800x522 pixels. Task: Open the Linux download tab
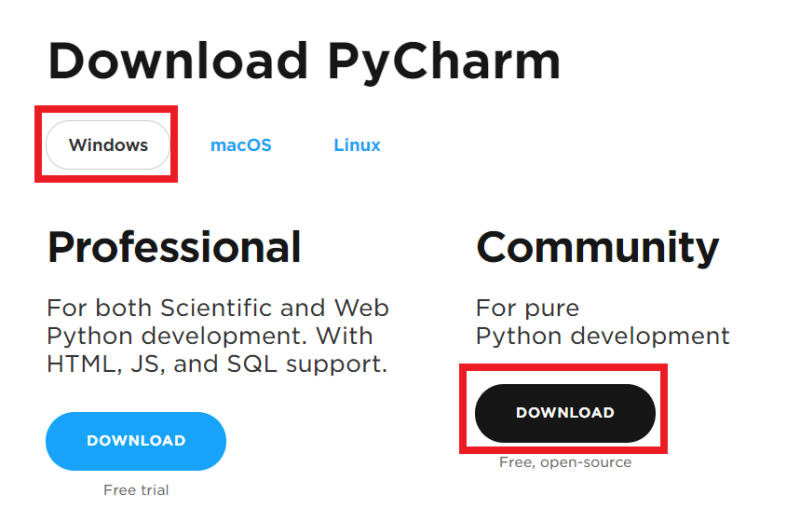click(357, 145)
